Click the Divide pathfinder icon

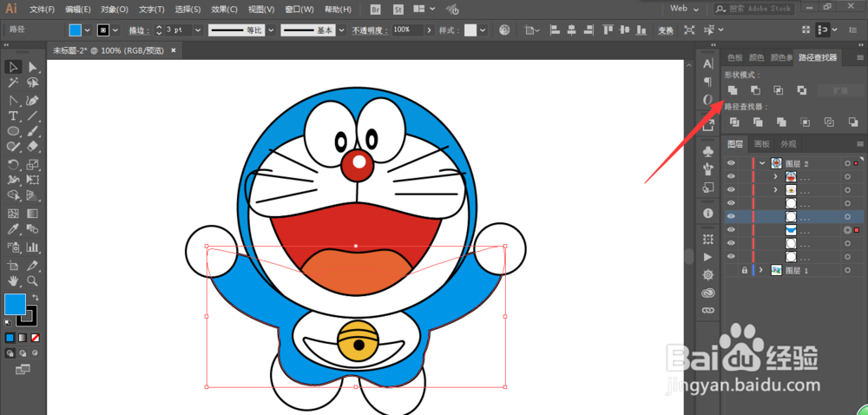734,122
